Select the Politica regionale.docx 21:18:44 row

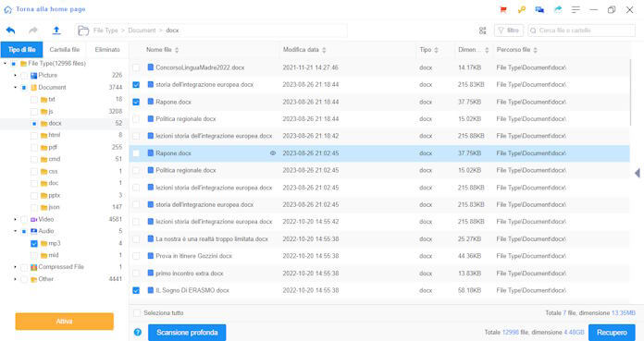click(379, 119)
